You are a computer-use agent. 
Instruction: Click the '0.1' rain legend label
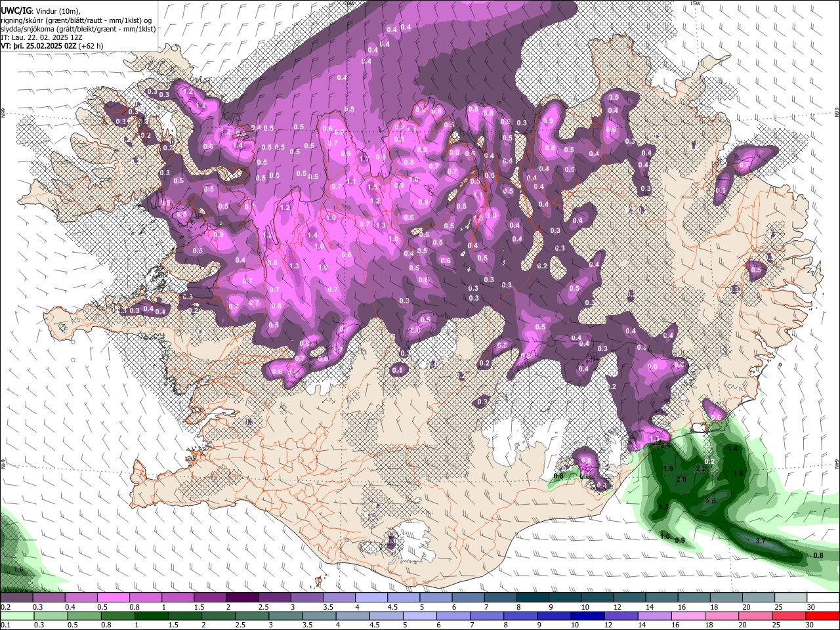point(5,625)
